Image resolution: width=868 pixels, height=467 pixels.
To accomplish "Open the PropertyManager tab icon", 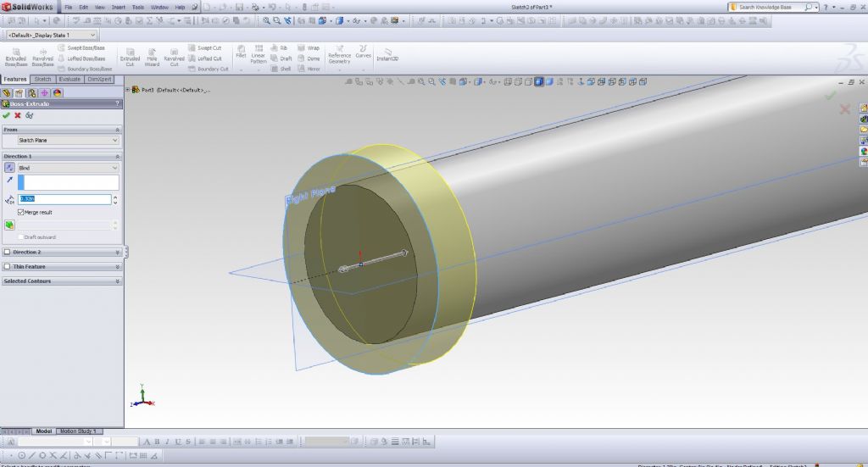I will 19,93.
